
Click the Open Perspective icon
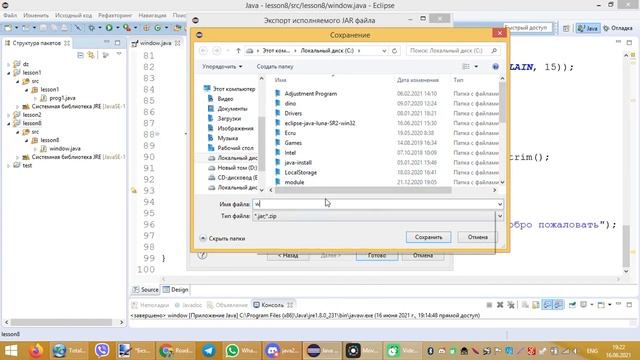tap(566, 28)
